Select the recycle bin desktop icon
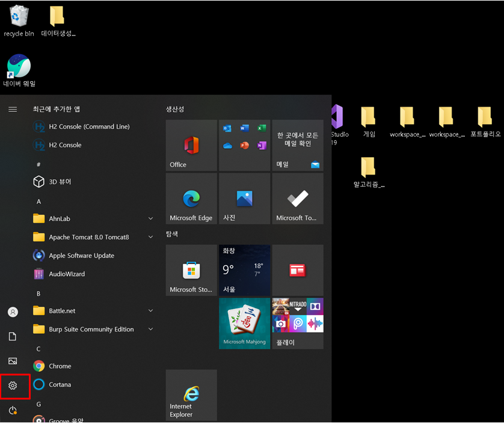This screenshot has height=423, width=504. point(19,21)
